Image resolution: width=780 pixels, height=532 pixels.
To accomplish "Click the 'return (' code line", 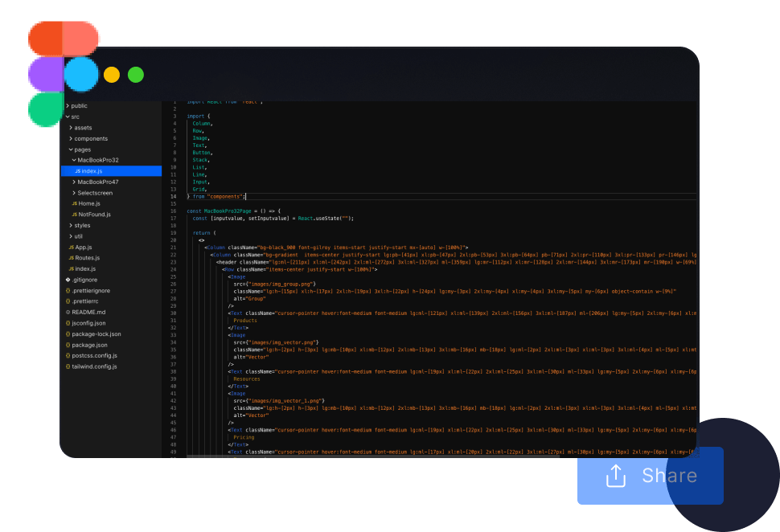I will pos(204,233).
